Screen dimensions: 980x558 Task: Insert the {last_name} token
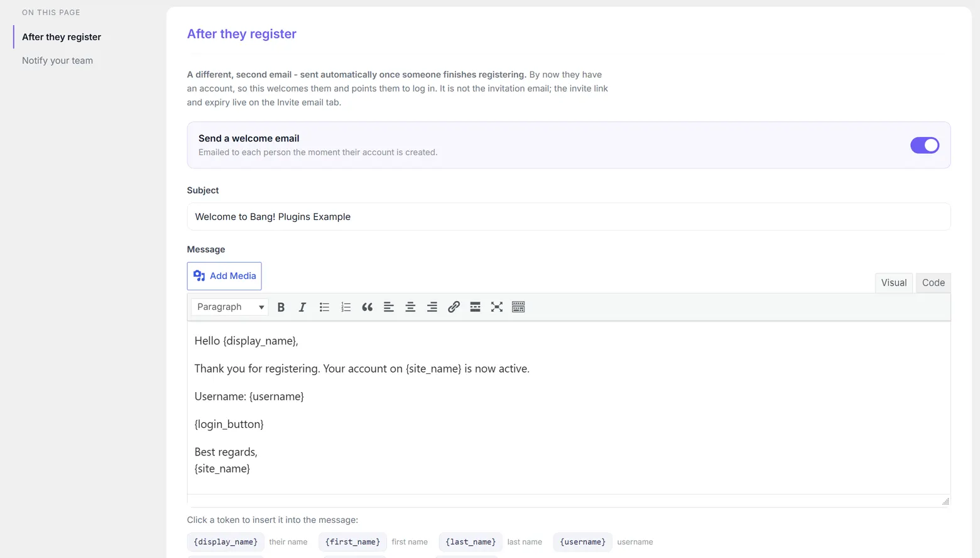(471, 542)
